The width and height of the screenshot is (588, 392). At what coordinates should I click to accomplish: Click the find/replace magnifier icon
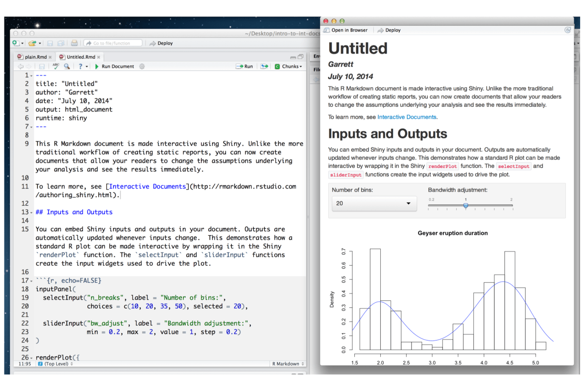[x=67, y=66]
